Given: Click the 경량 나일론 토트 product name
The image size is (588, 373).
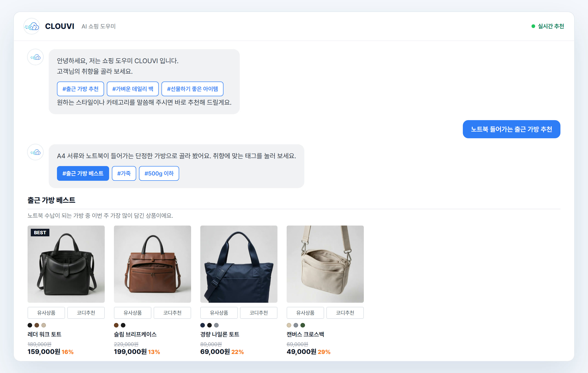Looking at the screenshot, I should (220, 334).
